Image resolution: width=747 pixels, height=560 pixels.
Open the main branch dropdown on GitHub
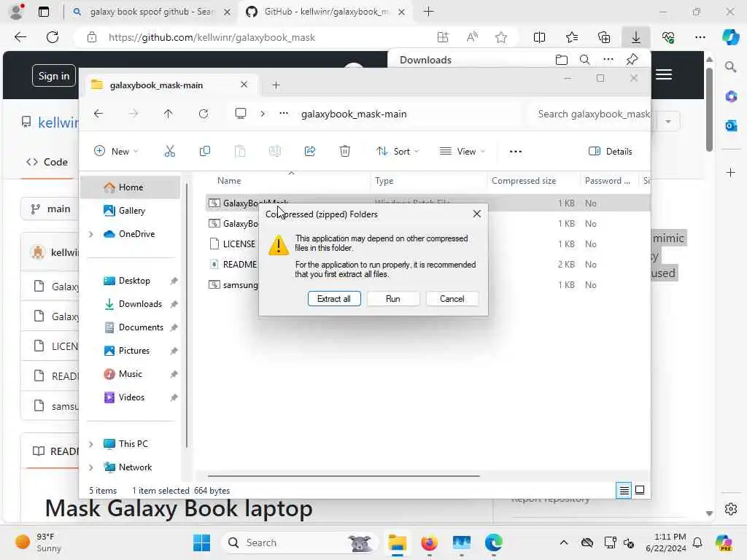tap(50, 209)
